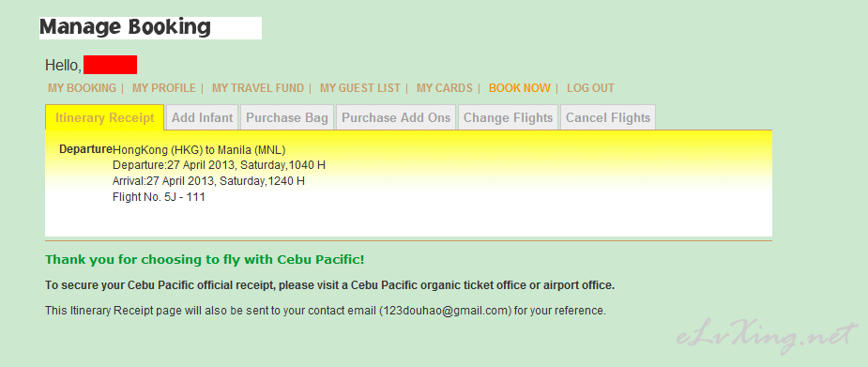Click the Thank you Cebu Pacific message
The width and height of the screenshot is (868, 367).
205,259
